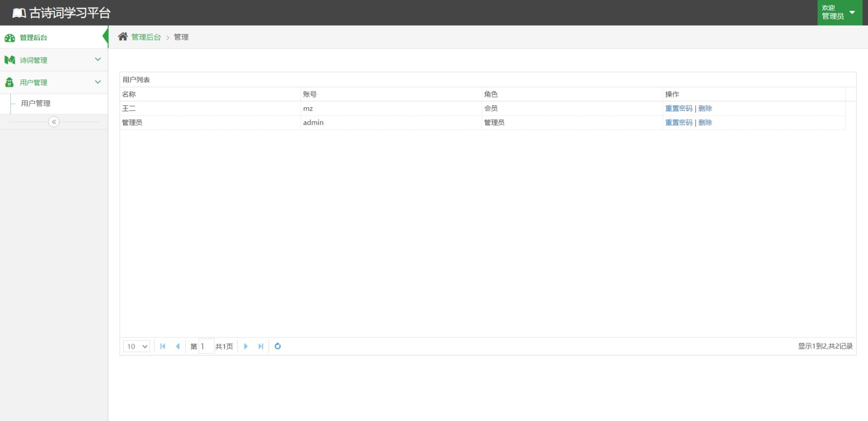This screenshot has width=868, height=421.
Task: Select the 会员 role cell
Action: [x=572, y=108]
